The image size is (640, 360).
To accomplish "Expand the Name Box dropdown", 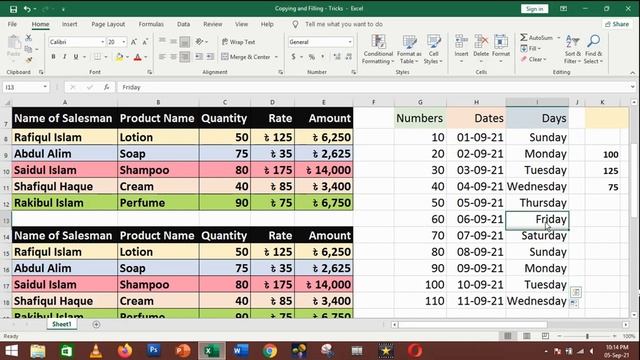I will point(45,87).
